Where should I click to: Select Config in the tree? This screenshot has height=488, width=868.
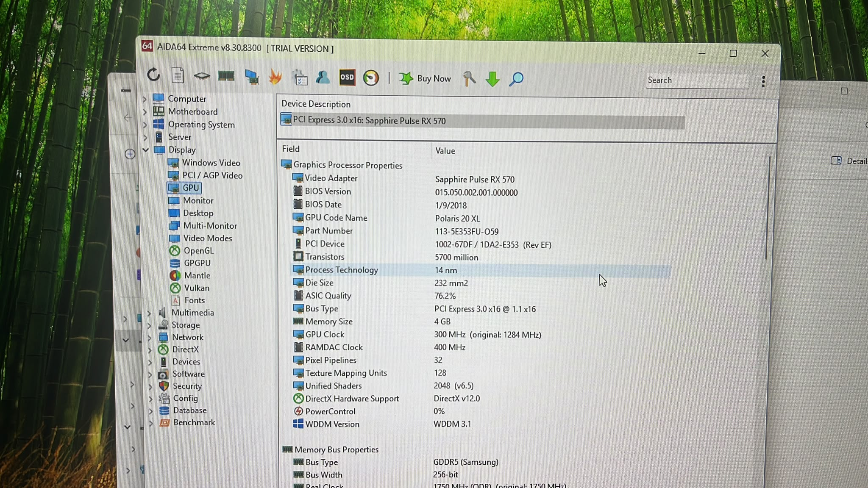(x=178, y=398)
